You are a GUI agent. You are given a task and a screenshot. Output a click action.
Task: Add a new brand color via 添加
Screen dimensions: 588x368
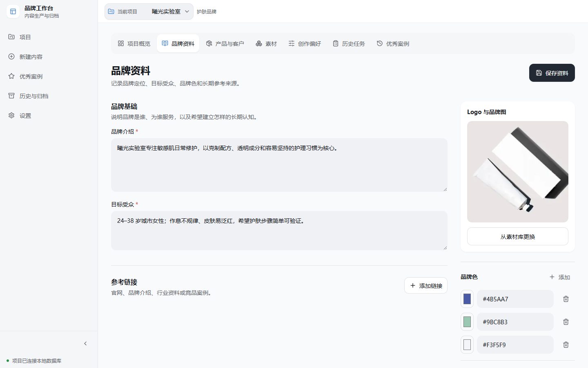(x=560, y=277)
